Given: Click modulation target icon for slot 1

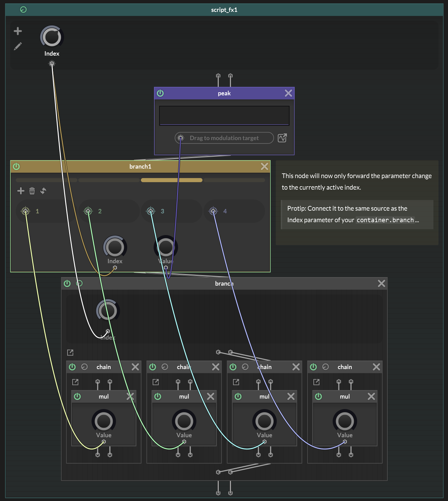Looking at the screenshot, I should click(x=25, y=211).
